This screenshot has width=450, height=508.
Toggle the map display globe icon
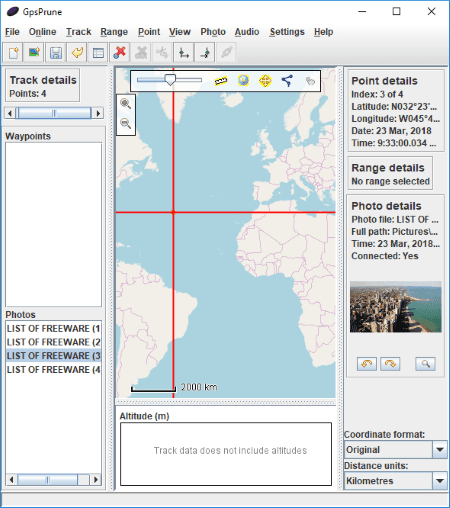[243, 80]
